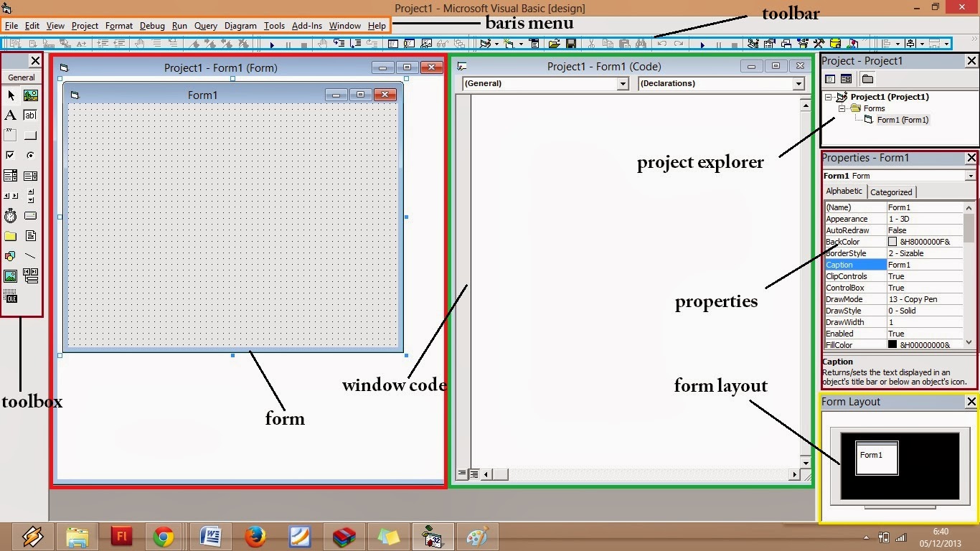Image resolution: width=980 pixels, height=551 pixels.
Task: Open the (Declarations) procedure dropdown
Action: click(x=798, y=84)
